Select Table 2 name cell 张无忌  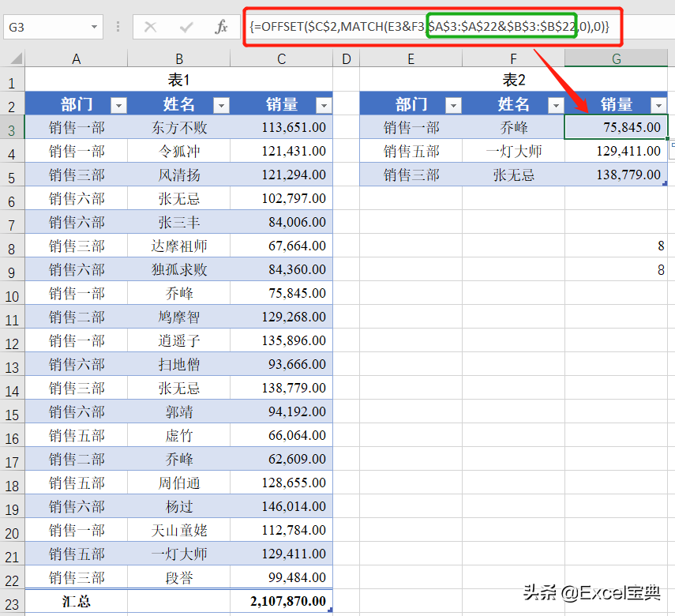click(x=514, y=175)
